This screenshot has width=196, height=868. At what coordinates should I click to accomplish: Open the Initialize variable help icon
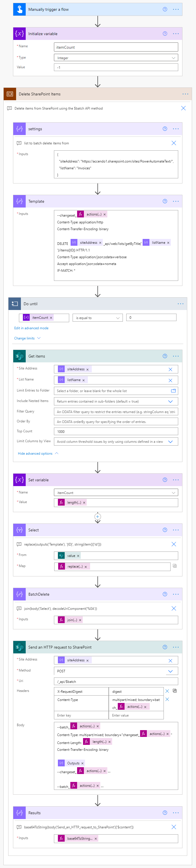164,33
